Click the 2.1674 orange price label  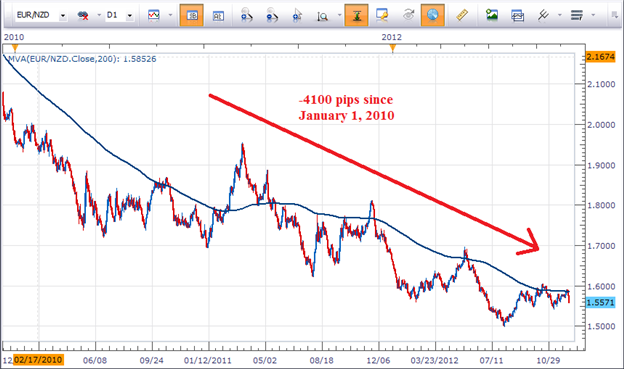(601, 57)
